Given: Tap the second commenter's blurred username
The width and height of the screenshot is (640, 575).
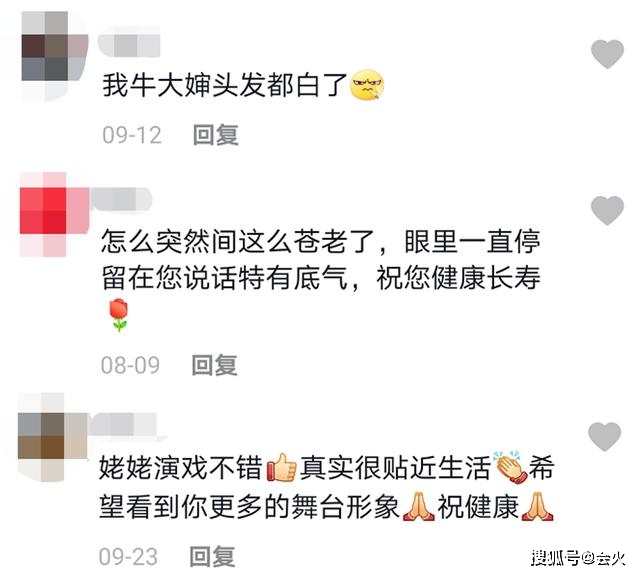Looking at the screenshot, I should point(121,199).
